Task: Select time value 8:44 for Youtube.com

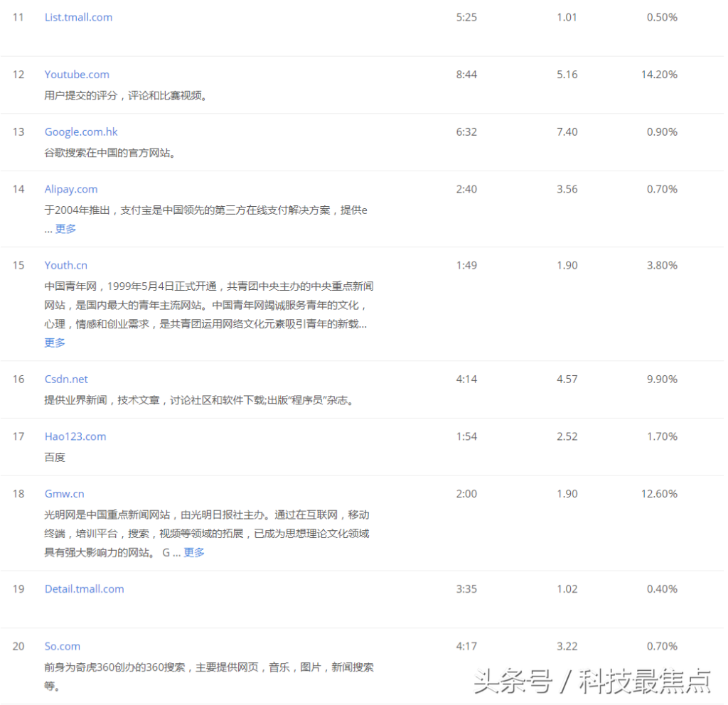Action: click(466, 74)
